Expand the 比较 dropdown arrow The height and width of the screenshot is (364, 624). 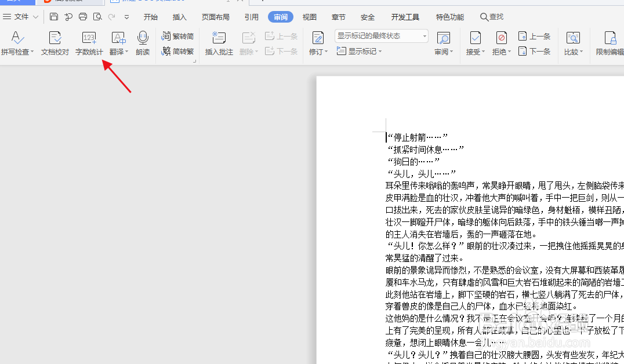pos(582,52)
